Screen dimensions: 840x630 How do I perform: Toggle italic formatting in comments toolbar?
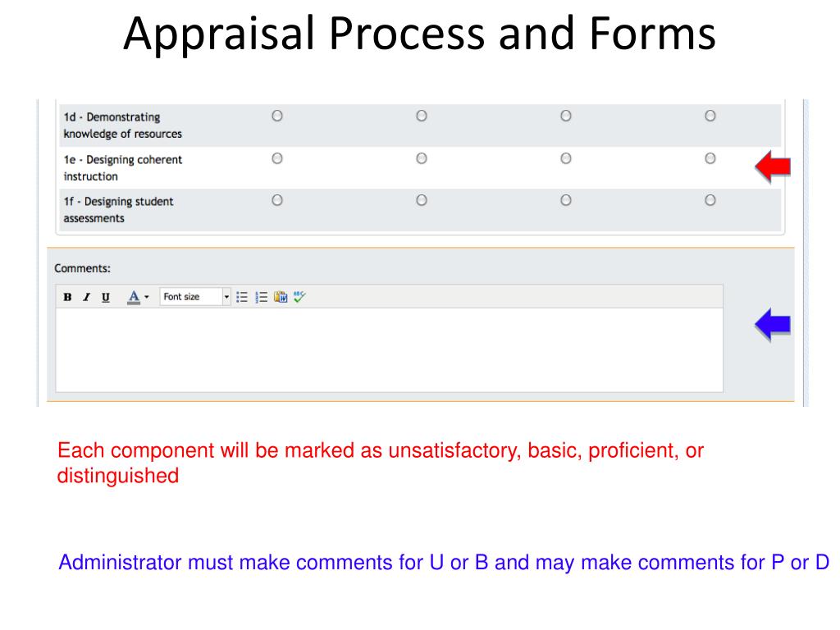click(x=86, y=297)
